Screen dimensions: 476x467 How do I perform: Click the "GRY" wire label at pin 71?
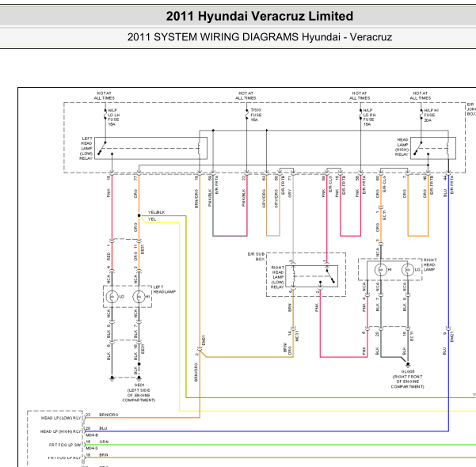[x=290, y=193]
